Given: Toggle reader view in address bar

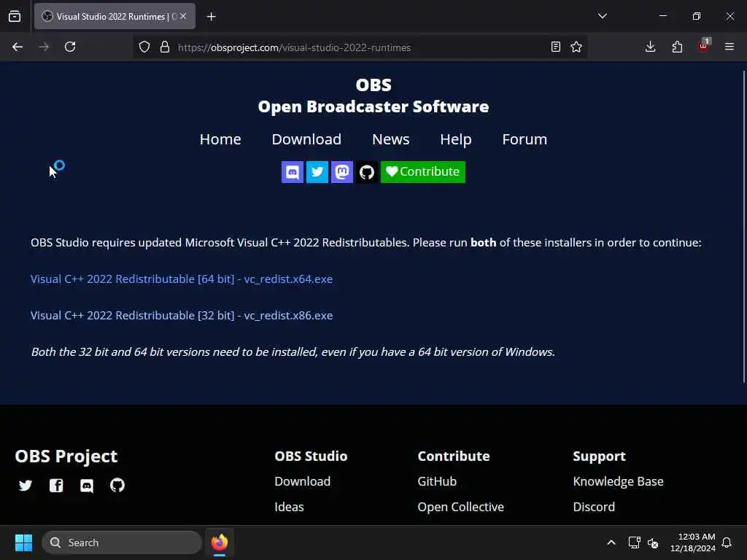Looking at the screenshot, I should (555, 47).
